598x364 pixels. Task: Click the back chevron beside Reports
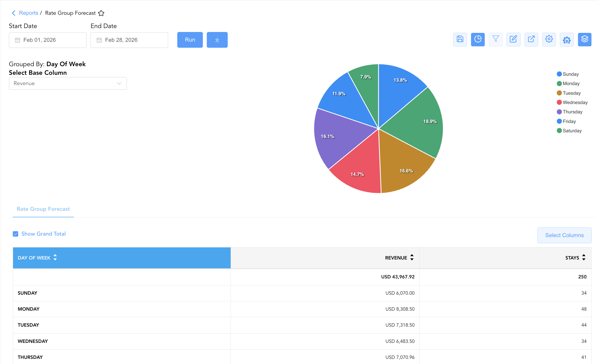click(14, 13)
